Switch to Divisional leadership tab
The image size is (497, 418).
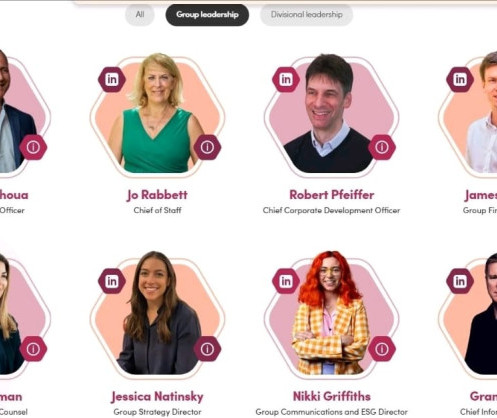pyautogui.click(x=306, y=15)
